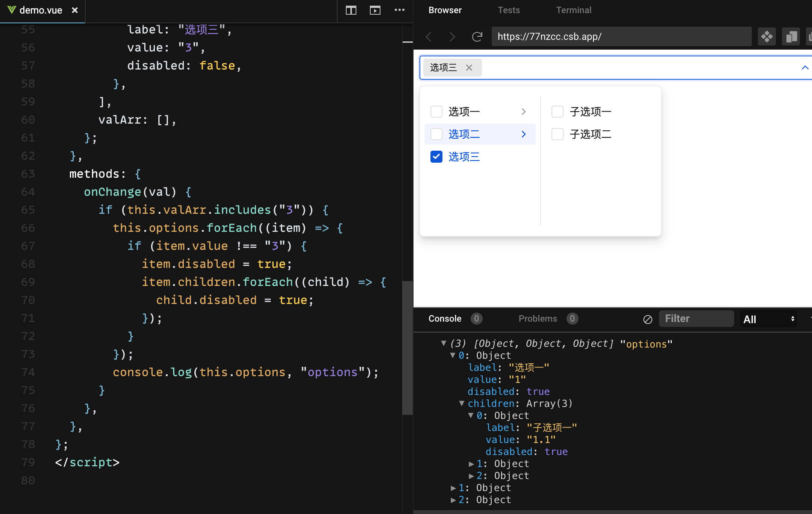
Task: Switch to the Tests tab
Action: pyautogui.click(x=509, y=10)
